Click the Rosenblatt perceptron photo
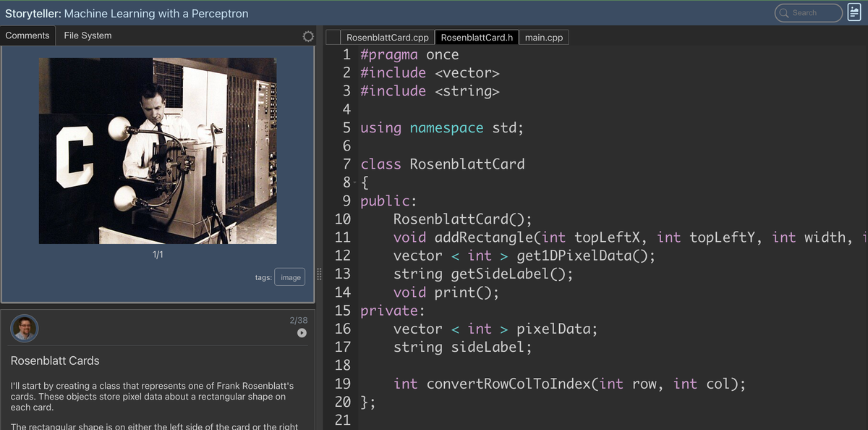 point(158,151)
